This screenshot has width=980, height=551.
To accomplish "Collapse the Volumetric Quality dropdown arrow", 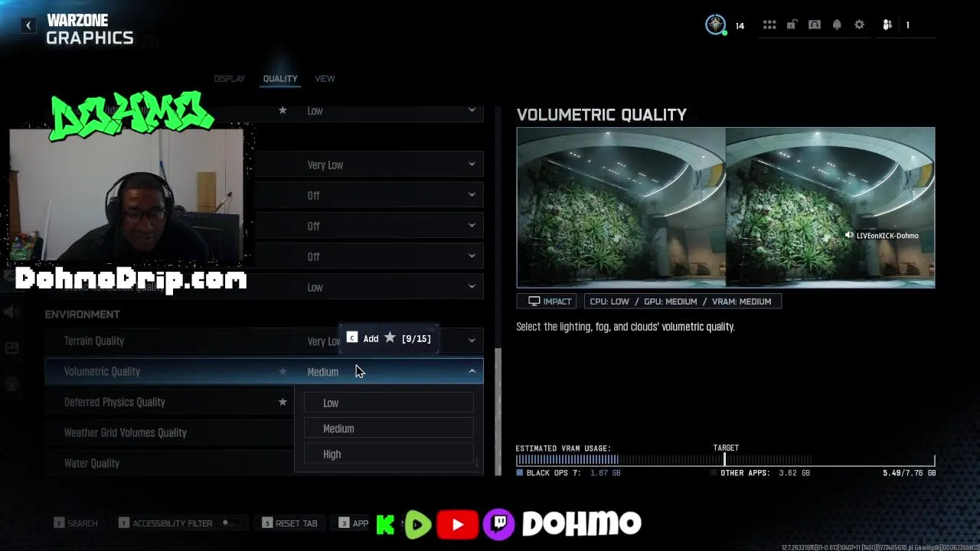I will [x=472, y=371].
